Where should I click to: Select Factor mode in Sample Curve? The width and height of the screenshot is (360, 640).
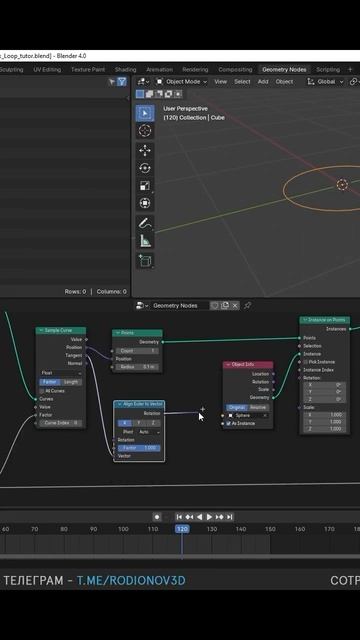(50, 382)
